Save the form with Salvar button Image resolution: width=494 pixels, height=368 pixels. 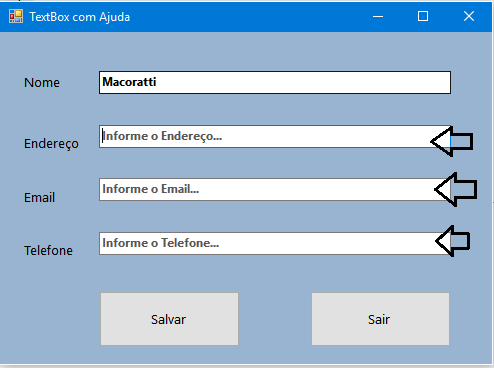pyautogui.click(x=169, y=319)
